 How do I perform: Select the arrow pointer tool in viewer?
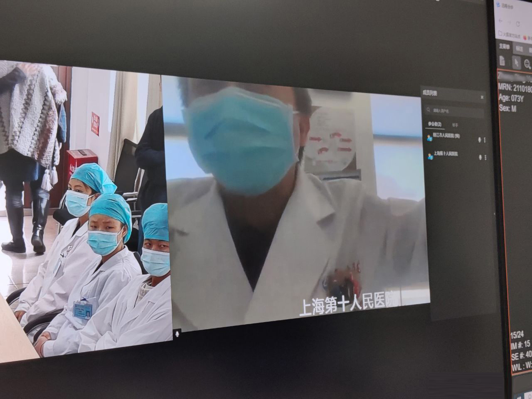click(516, 62)
